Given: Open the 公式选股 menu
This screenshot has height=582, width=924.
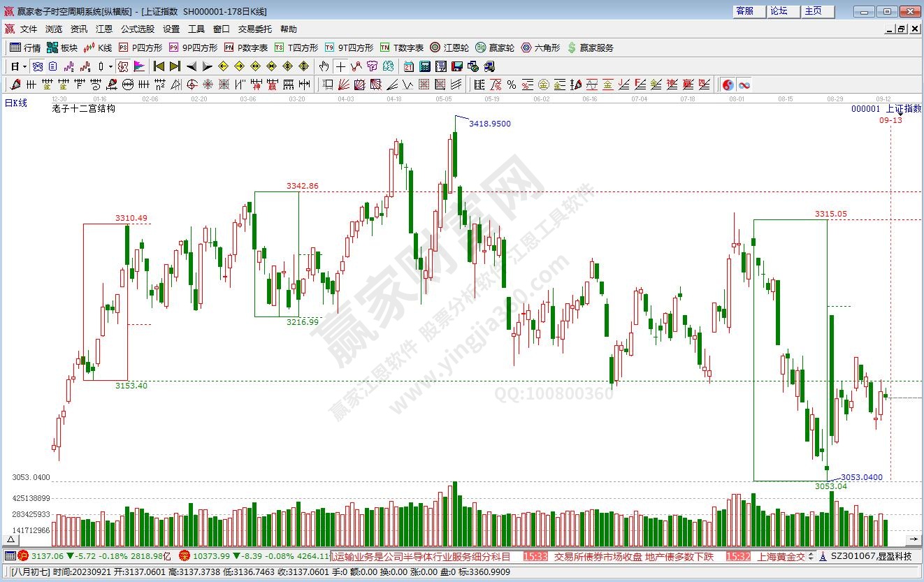Looking at the screenshot, I should [x=138, y=29].
